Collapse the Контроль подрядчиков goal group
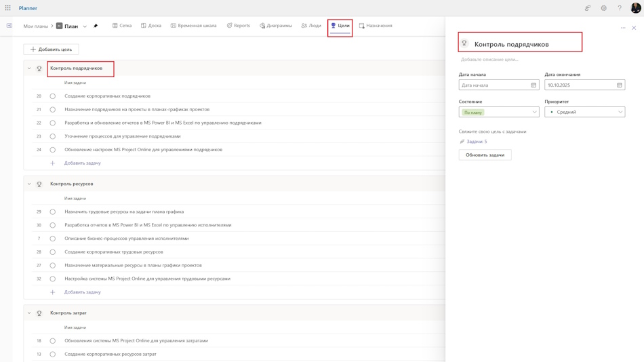The image size is (644, 362). pos(29,68)
